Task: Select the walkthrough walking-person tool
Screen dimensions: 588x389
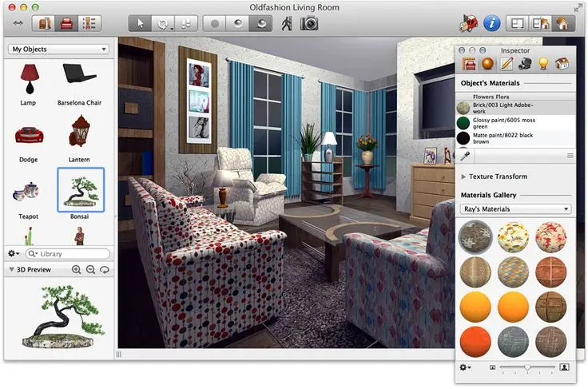Action: click(286, 23)
